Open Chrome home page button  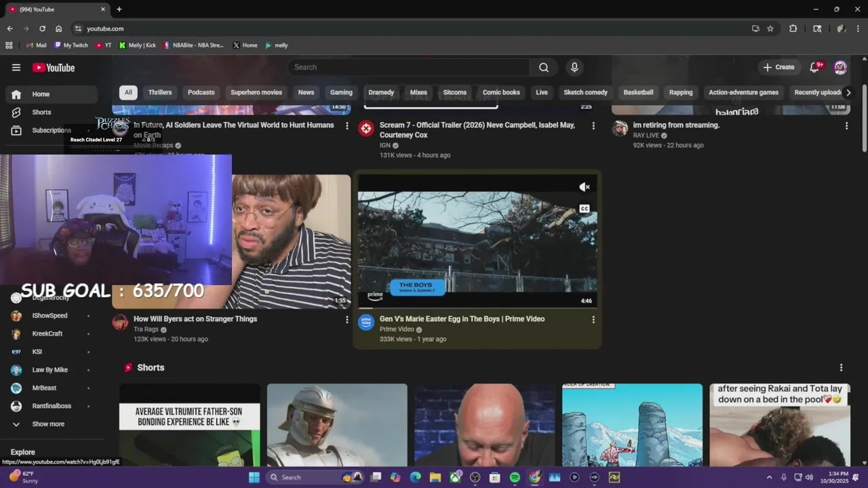point(58,28)
